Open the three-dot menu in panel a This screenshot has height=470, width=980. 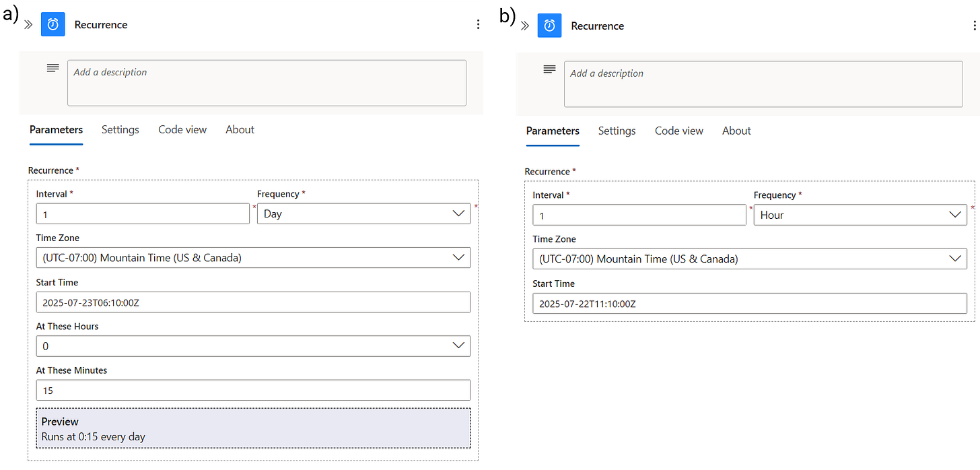pyautogui.click(x=478, y=24)
